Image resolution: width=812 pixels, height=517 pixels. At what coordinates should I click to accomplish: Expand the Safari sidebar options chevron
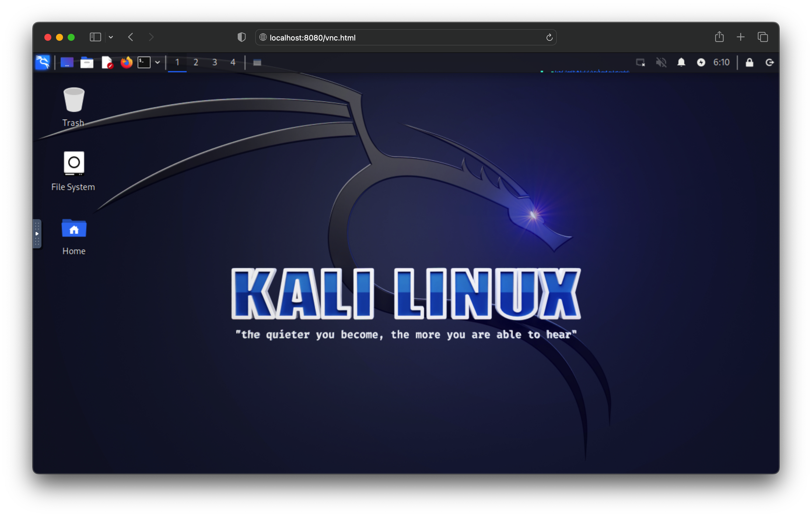111,37
